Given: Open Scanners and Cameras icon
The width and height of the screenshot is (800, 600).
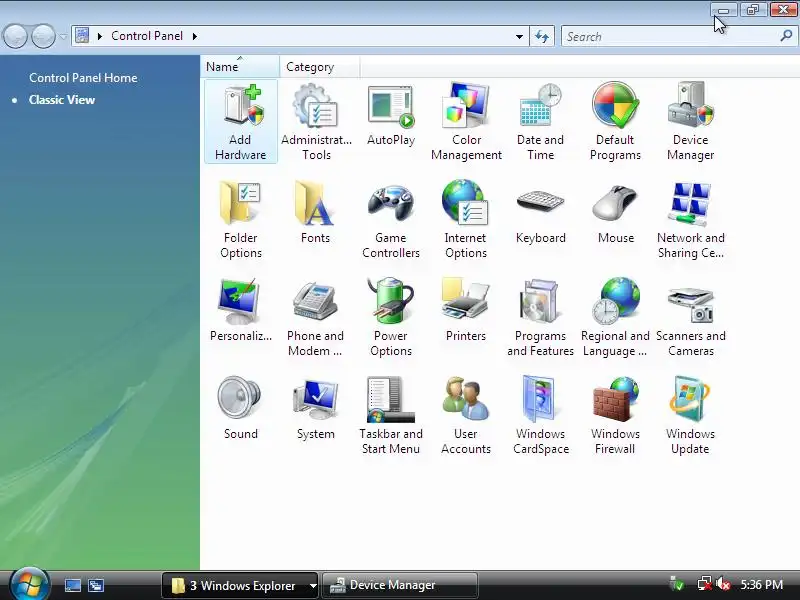Looking at the screenshot, I should pyautogui.click(x=690, y=318).
